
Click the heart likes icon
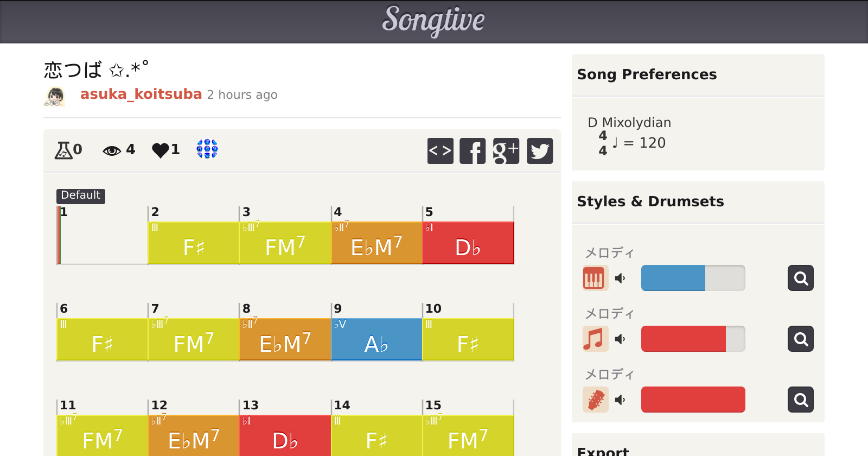161,150
